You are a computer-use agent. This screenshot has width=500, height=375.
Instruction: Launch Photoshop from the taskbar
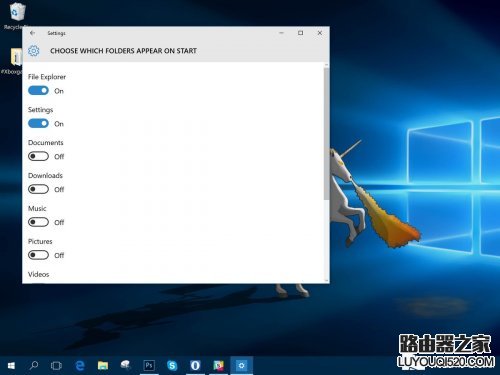(149, 366)
